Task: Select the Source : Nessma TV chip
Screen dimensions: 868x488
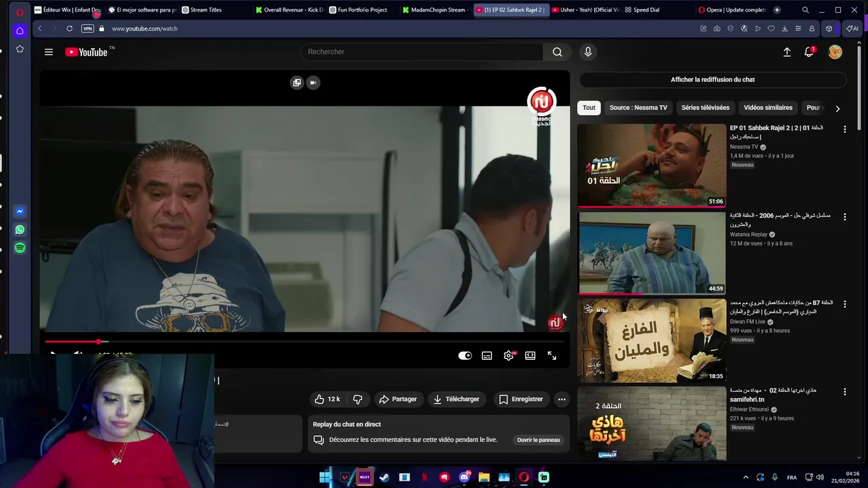Action: (x=638, y=108)
